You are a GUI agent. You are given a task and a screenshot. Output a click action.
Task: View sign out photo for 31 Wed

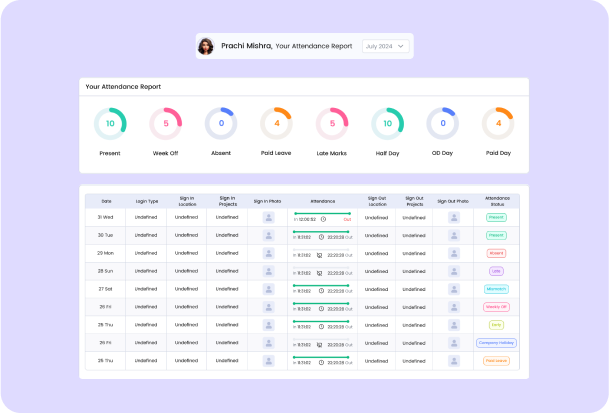(455, 217)
